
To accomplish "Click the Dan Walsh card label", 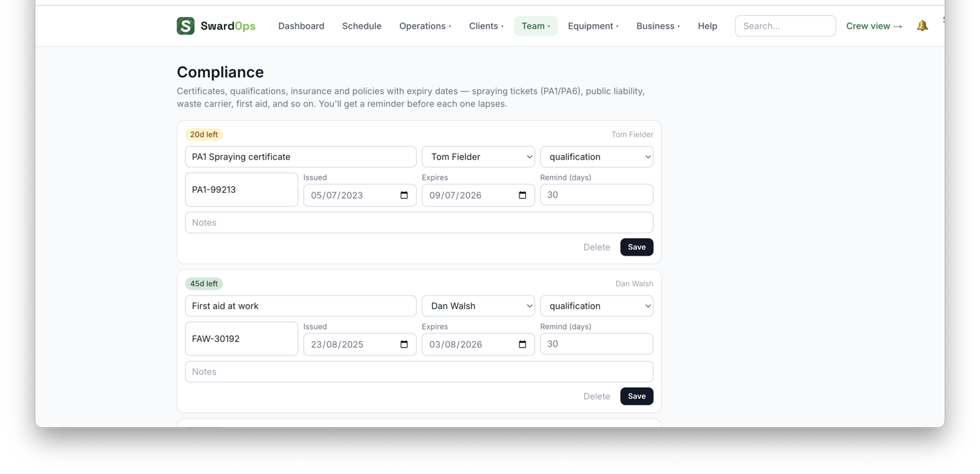I will tap(634, 284).
